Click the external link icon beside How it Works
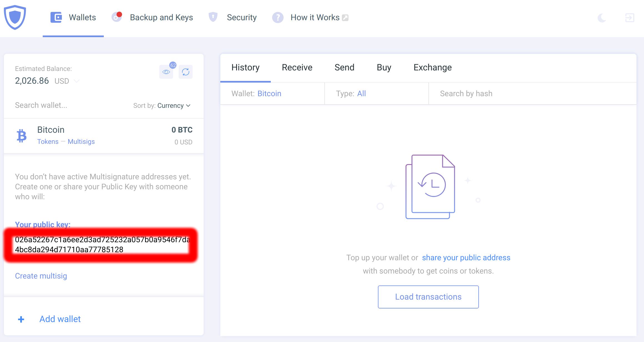This screenshot has width=644, height=342. 345,18
